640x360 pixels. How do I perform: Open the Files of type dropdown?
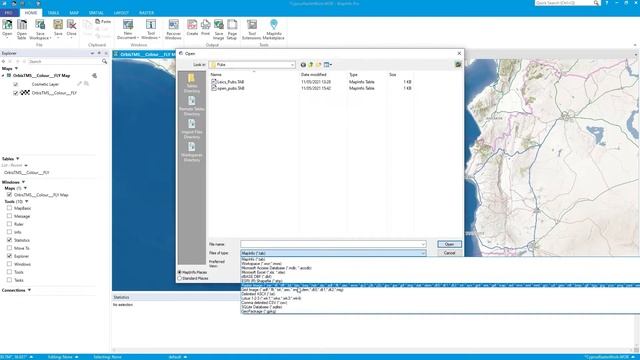[423, 253]
